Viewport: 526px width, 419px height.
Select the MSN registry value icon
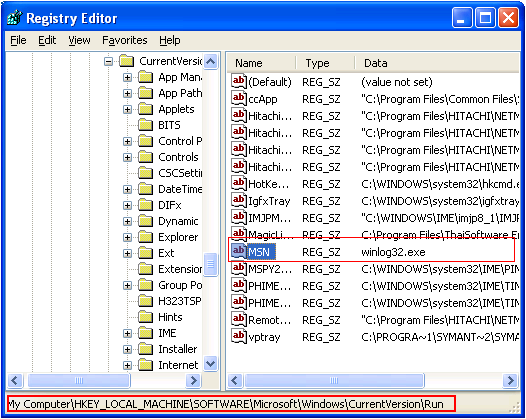pos(239,251)
